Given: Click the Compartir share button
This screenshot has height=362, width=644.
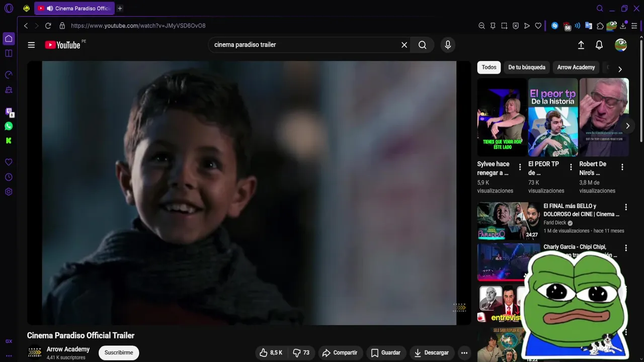Looking at the screenshot, I should [x=340, y=352].
